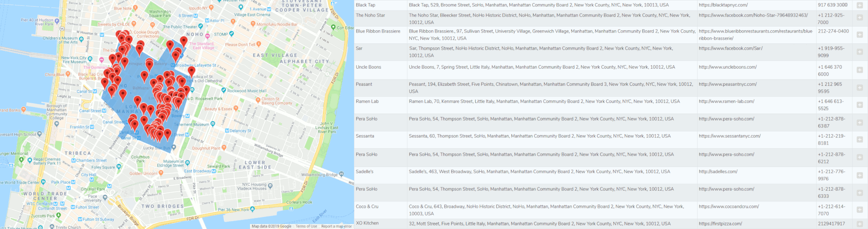Screen dimensions: 868x229
Task: Open the plus icon in the Sar row
Action: point(859,52)
